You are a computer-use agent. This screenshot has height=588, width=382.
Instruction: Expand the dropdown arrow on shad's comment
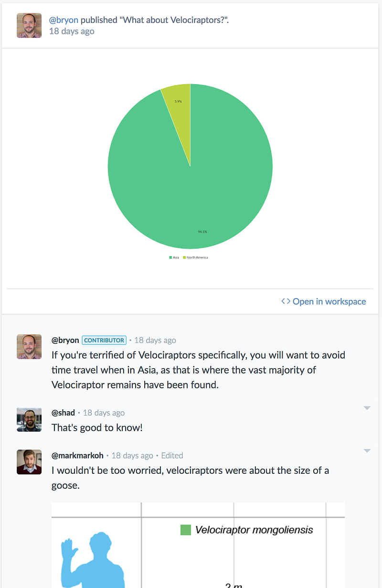[x=367, y=408]
